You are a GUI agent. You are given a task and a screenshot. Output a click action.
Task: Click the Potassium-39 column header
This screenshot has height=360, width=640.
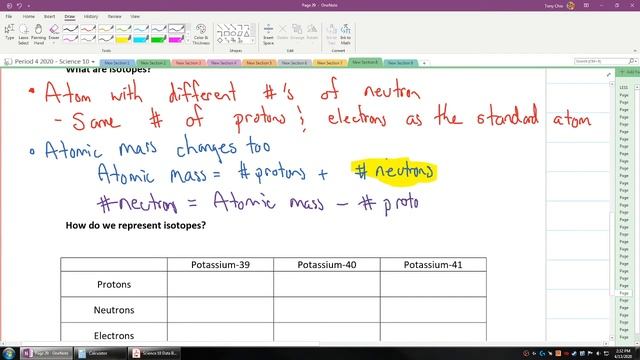click(220, 264)
